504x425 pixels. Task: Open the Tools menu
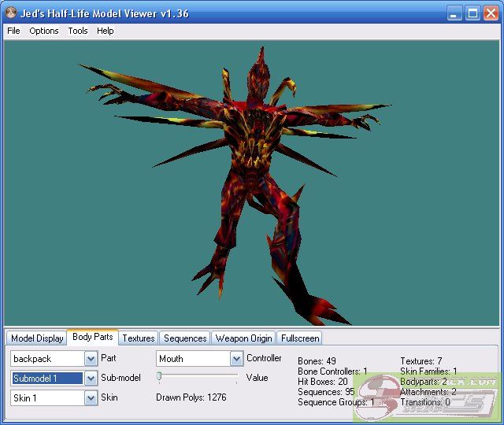point(78,31)
